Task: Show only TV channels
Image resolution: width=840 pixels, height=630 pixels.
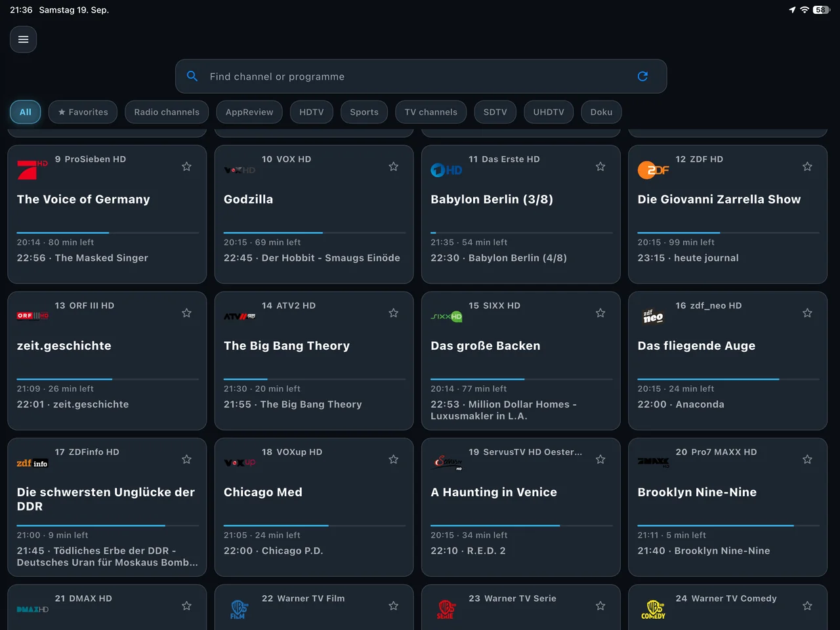Action: point(431,112)
